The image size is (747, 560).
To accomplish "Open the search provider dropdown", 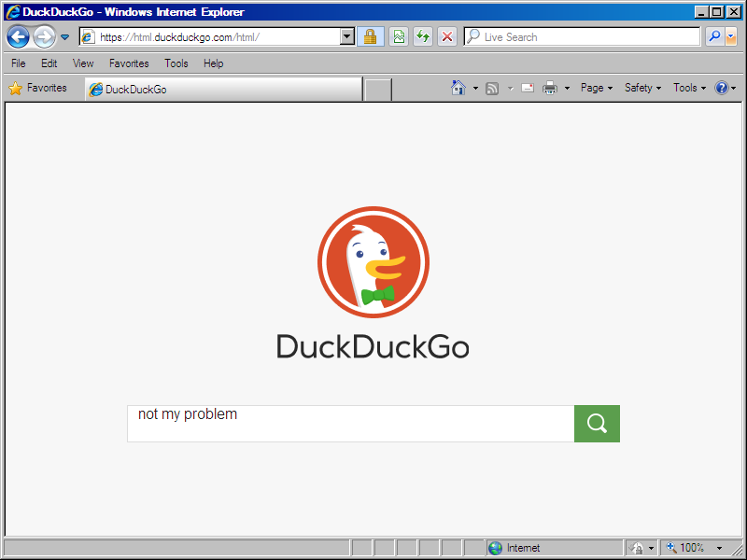I will 731,36.
